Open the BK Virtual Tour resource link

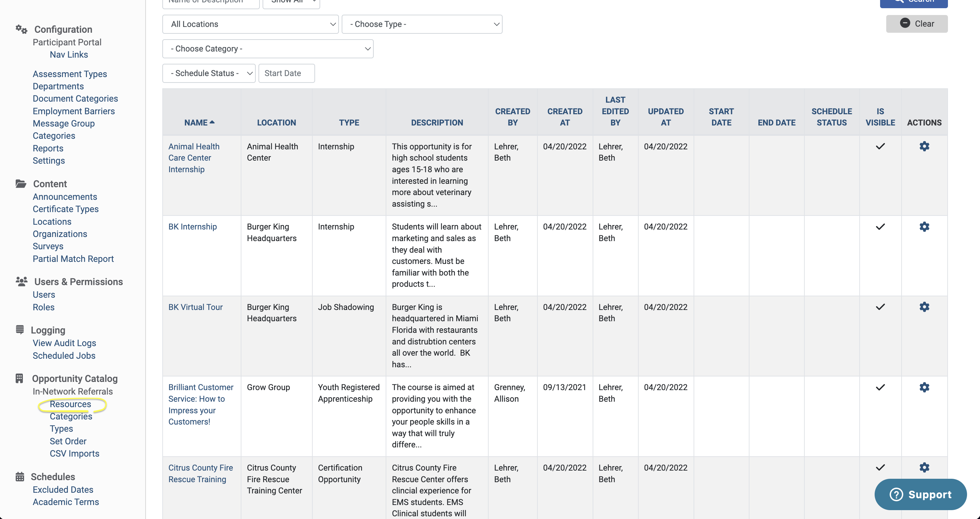point(195,307)
